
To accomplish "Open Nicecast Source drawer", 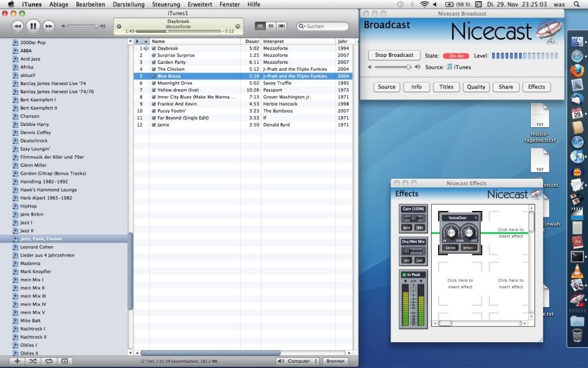I will (386, 87).
